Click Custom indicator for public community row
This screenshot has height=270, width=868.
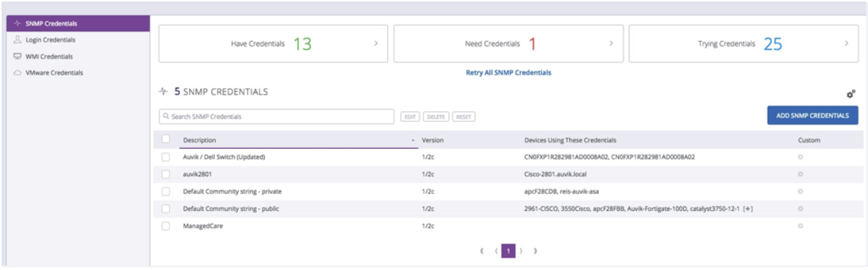(x=801, y=209)
